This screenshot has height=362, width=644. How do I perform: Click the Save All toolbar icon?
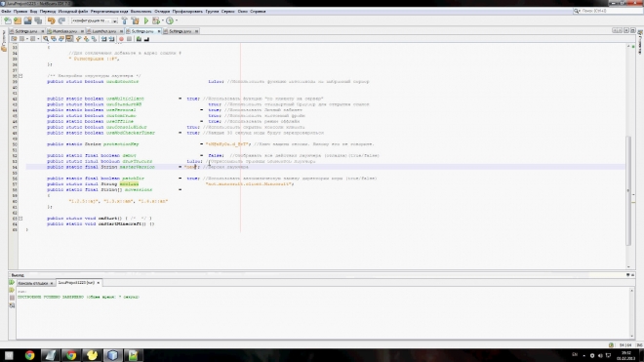tap(38, 20)
